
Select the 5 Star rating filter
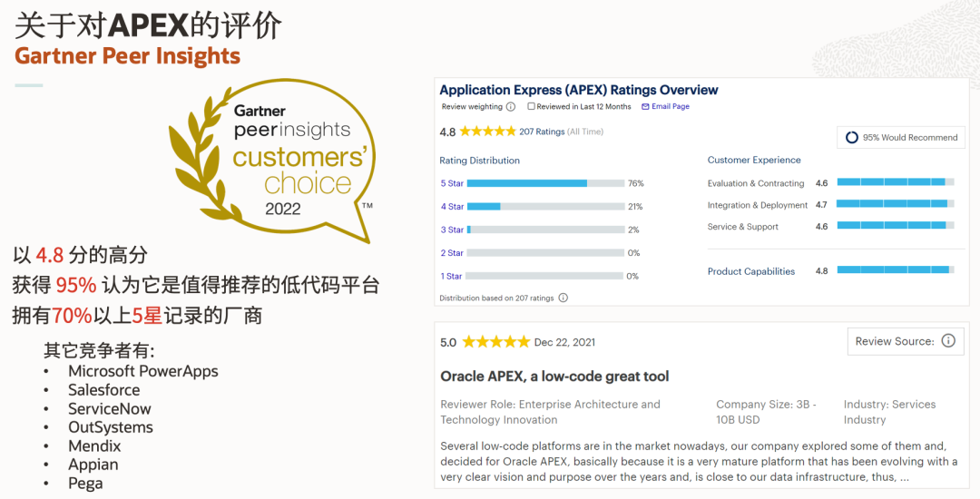[x=452, y=183]
